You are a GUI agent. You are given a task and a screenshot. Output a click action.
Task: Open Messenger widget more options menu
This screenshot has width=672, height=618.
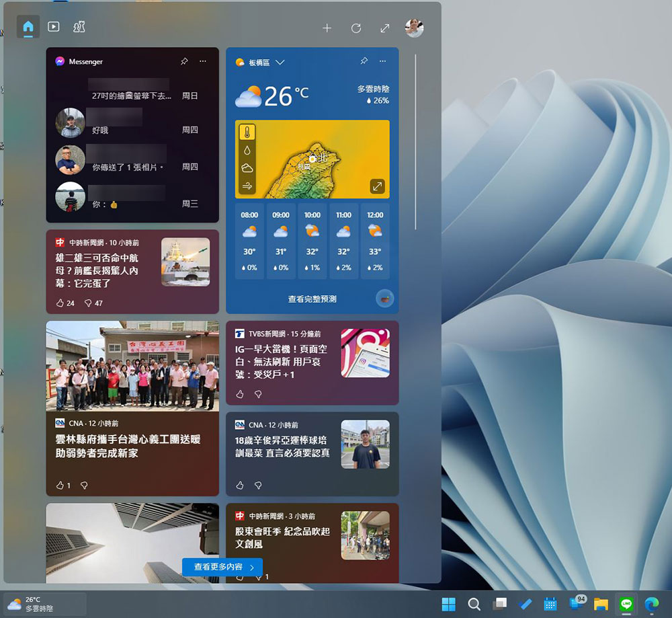click(x=203, y=61)
